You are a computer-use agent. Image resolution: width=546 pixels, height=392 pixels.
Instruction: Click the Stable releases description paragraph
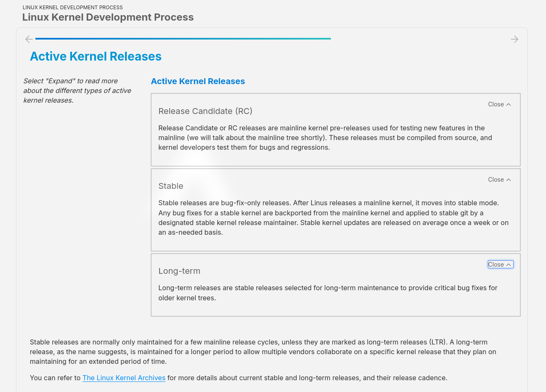(333, 217)
